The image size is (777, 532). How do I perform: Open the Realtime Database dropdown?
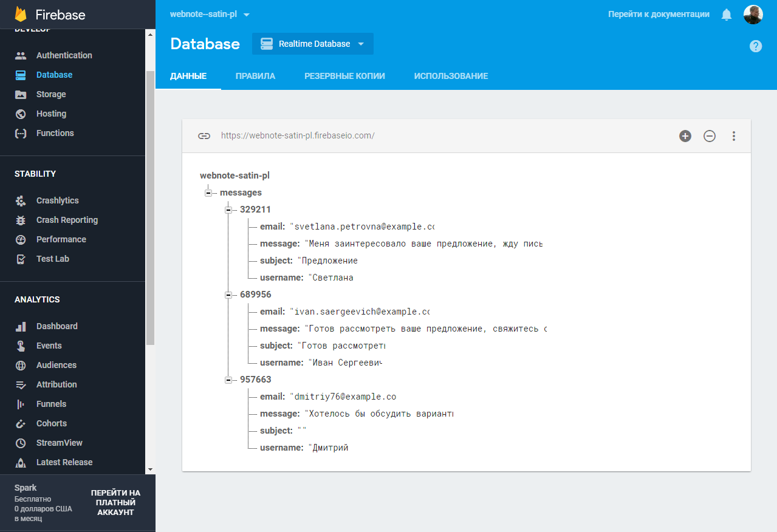tap(313, 44)
